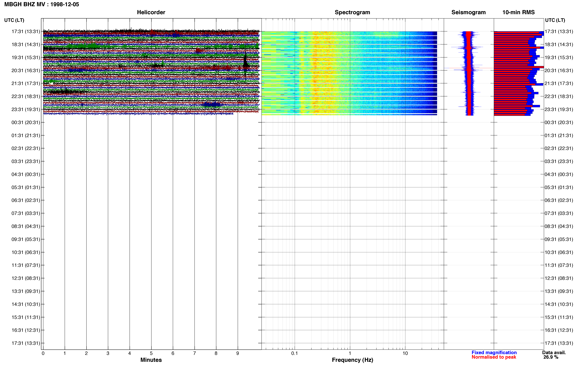
Task: Click the spectrogram '0.1' frequency tick label
Action: pos(295,353)
